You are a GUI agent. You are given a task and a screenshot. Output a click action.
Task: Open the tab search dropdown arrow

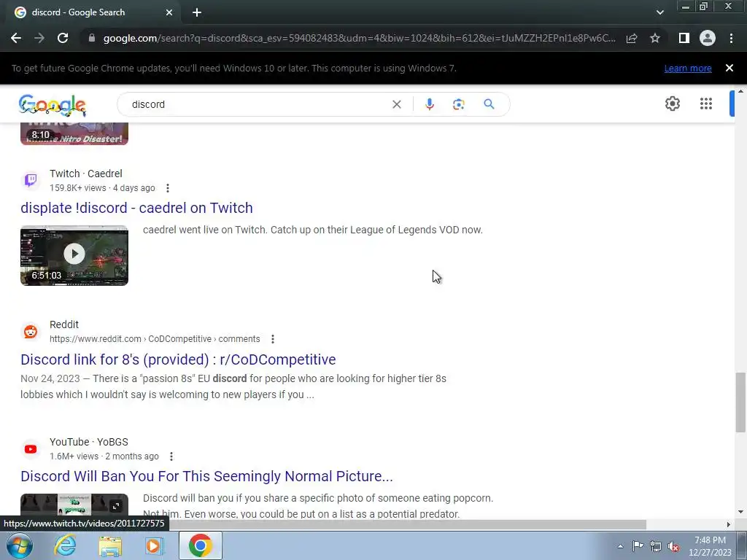[x=659, y=12]
